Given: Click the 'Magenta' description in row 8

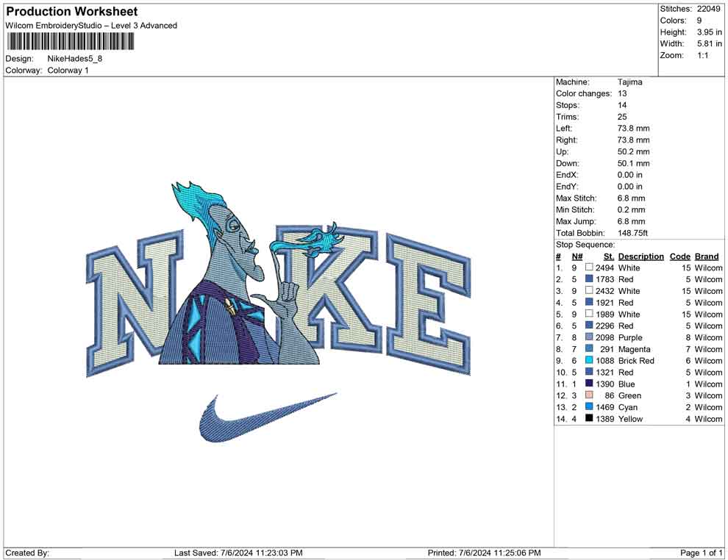Looking at the screenshot, I should coord(634,349).
